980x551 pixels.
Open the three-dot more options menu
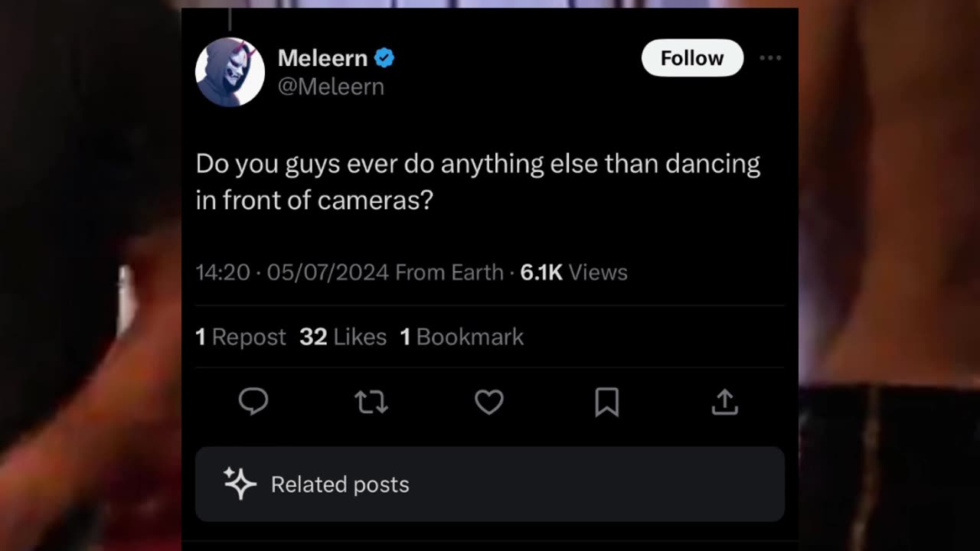coord(770,58)
